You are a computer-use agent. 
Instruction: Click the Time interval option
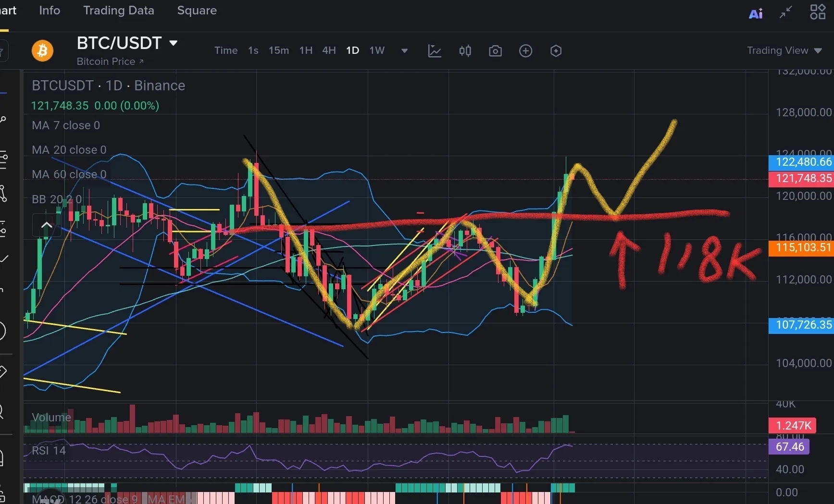(x=226, y=50)
